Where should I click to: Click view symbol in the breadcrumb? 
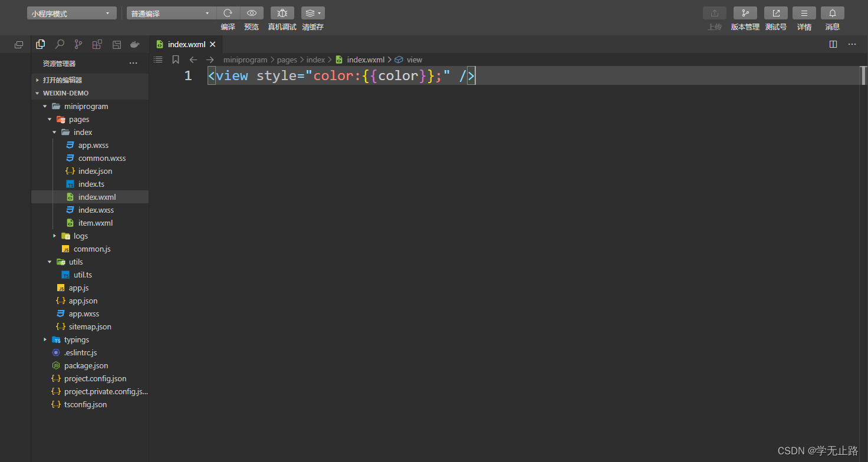415,60
